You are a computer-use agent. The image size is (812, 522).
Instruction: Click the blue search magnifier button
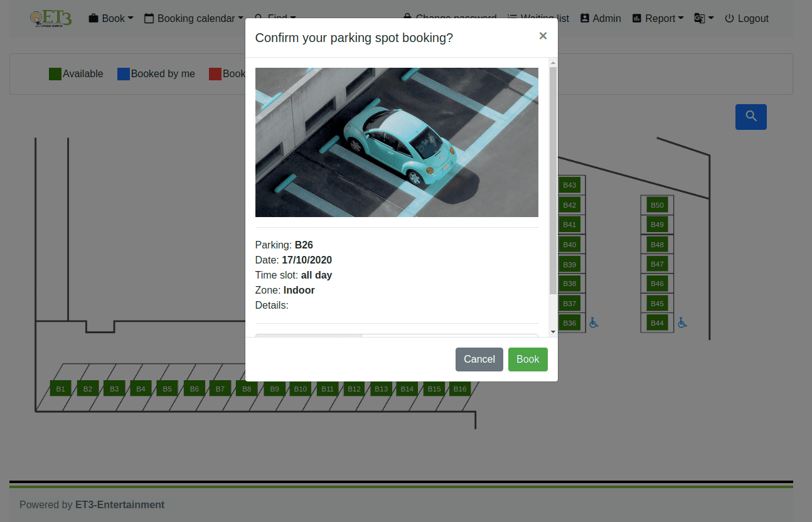pyautogui.click(x=751, y=117)
